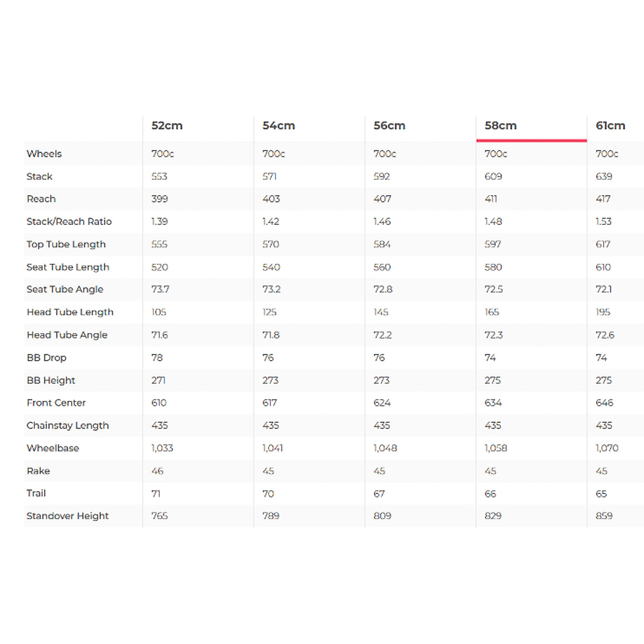
Task: Click the Seat Tube Angle label
Action: point(65,290)
